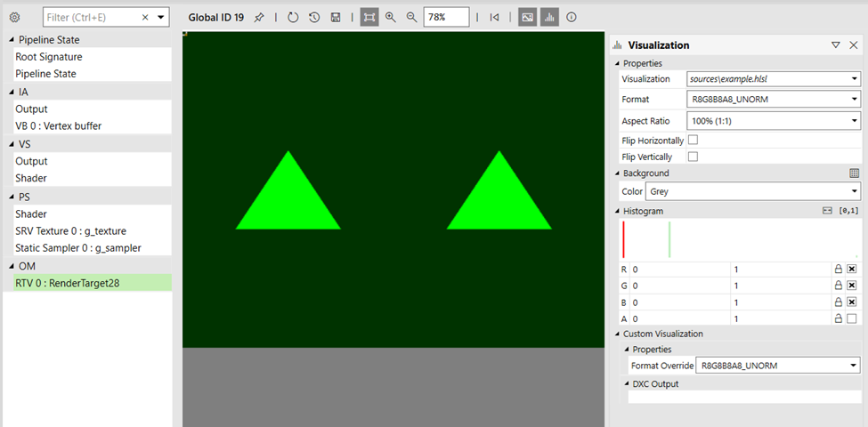868x427 pixels.
Task: Open the Format dropdown
Action: tap(774, 100)
